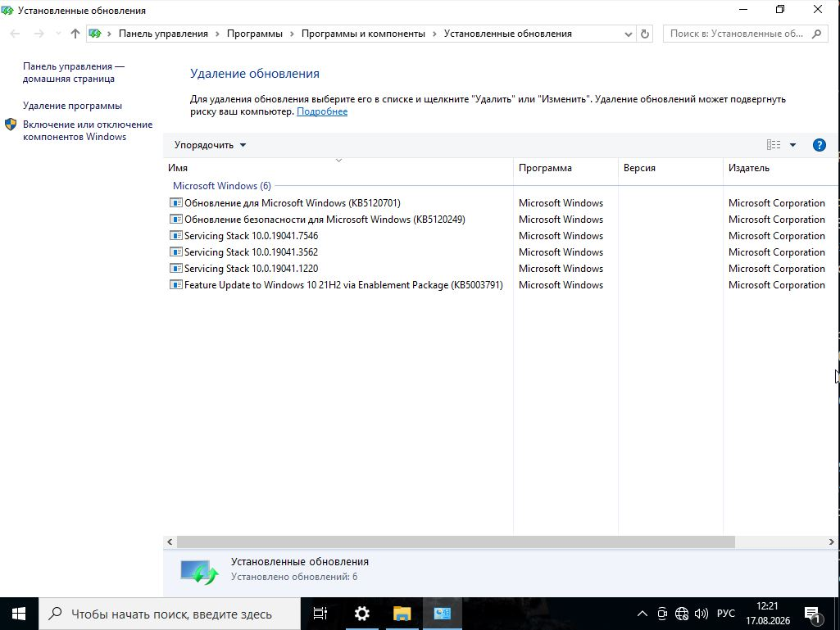
Task: Click the network globe tray icon
Action: coord(682,614)
